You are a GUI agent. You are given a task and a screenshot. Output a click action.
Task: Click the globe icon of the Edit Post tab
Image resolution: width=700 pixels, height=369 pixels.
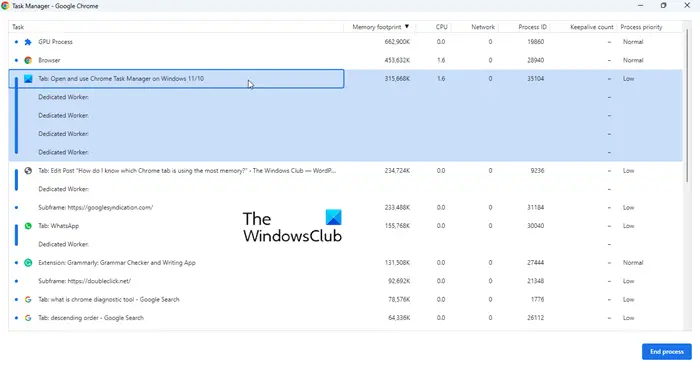28,171
